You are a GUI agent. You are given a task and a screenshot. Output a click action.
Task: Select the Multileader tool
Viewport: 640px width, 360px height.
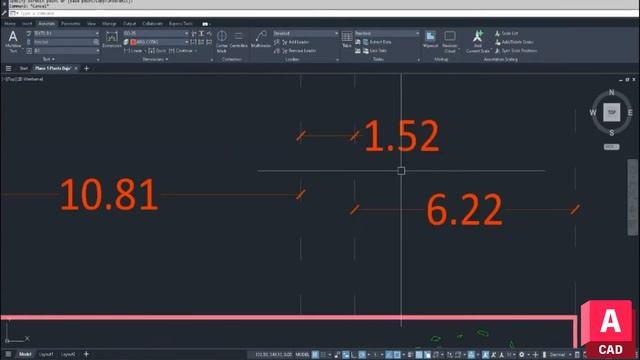tap(261, 40)
